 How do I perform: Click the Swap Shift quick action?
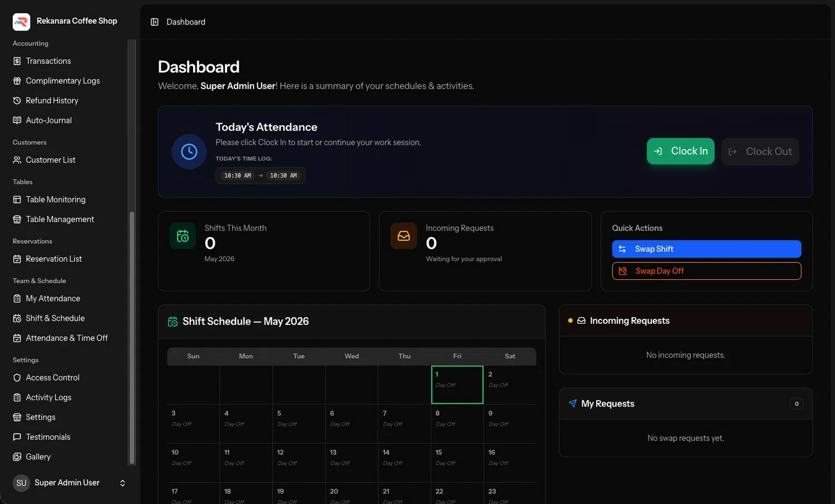(706, 249)
